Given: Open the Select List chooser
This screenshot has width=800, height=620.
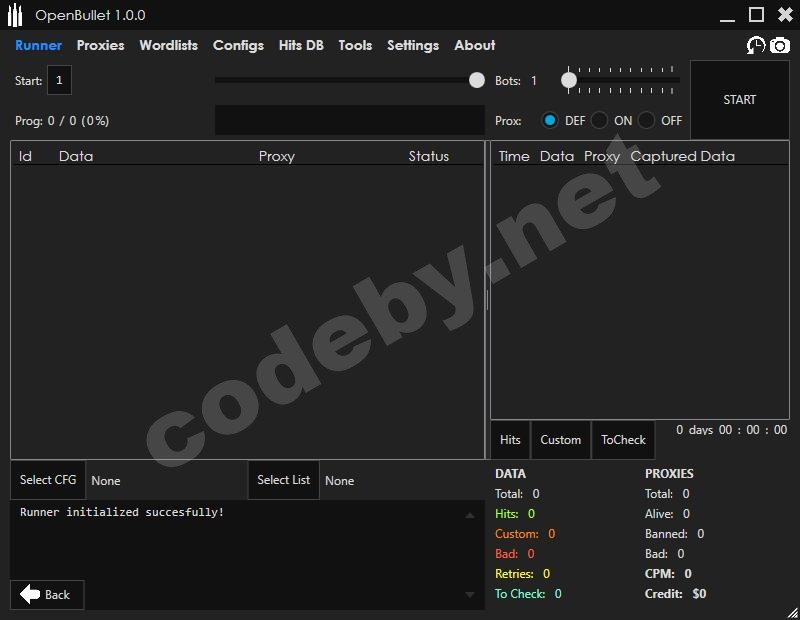Looking at the screenshot, I should tap(283, 480).
